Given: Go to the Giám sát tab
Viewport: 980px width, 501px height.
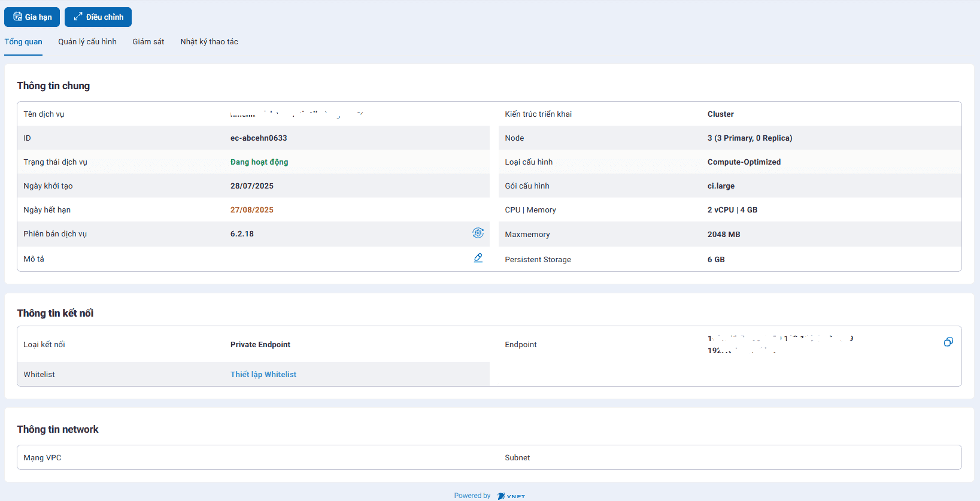Looking at the screenshot, I should (x=148, y=42).
